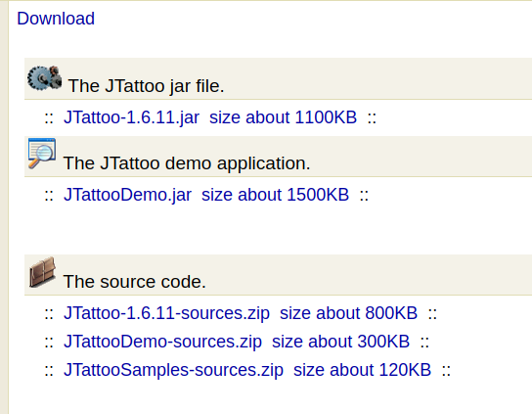
Task: Click 'The source code.' heading text
Action: click(134, 282)
